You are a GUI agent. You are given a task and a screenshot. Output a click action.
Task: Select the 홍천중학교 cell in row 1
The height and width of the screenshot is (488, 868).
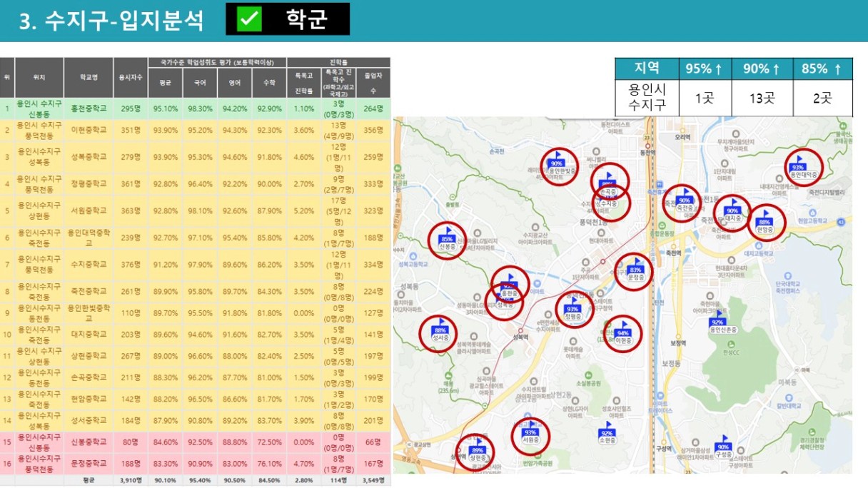[x=89, y=108]
